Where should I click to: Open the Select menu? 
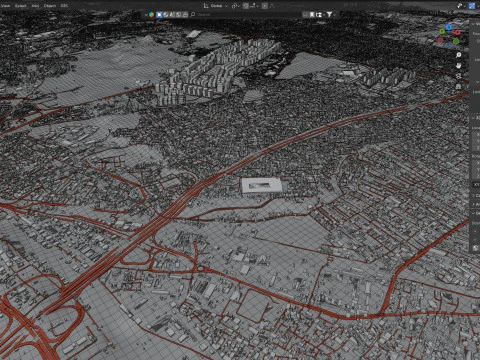coord(20,6)
